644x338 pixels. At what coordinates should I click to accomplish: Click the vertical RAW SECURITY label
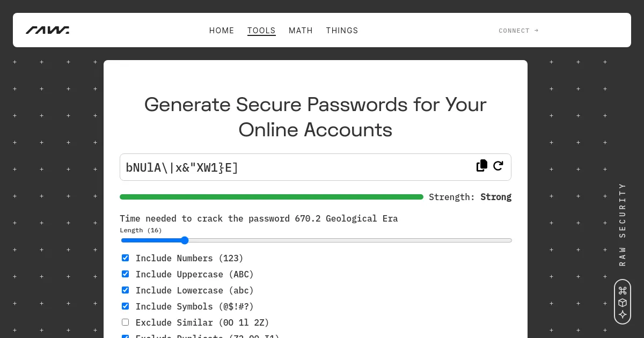tap(623, 225)
